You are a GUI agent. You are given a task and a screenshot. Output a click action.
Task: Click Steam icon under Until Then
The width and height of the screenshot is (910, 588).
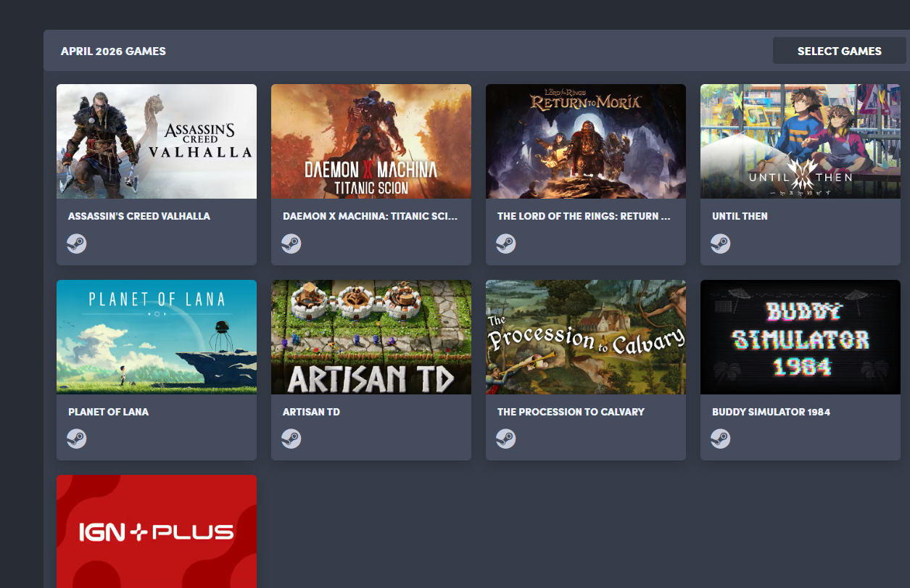click(x=721, y=244)
